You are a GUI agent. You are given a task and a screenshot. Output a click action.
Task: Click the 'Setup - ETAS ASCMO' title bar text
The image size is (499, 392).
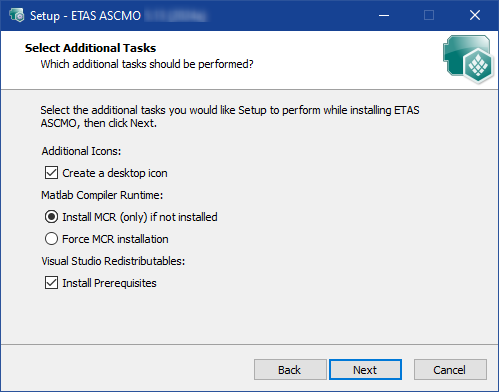pyautogui.click(x=85, y=16)
